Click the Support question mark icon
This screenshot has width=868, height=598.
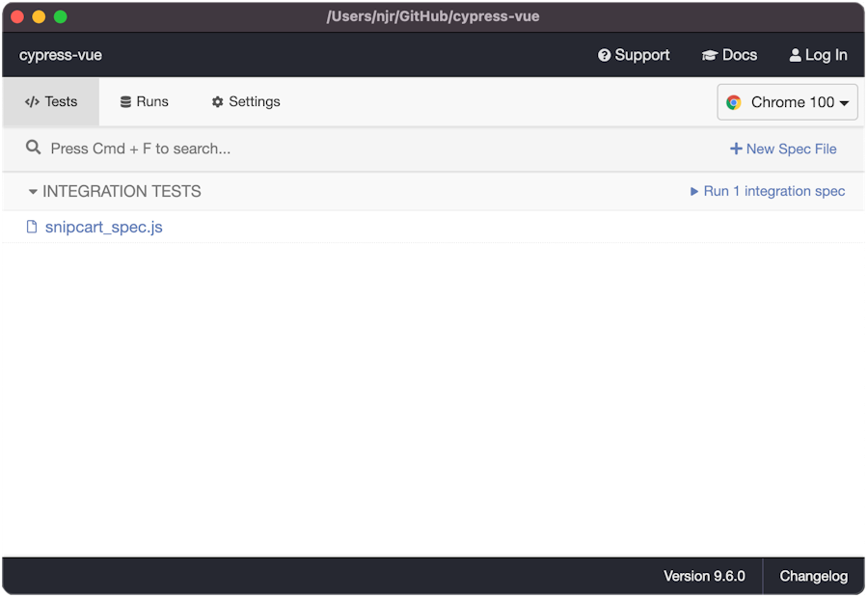click(604, 55)
